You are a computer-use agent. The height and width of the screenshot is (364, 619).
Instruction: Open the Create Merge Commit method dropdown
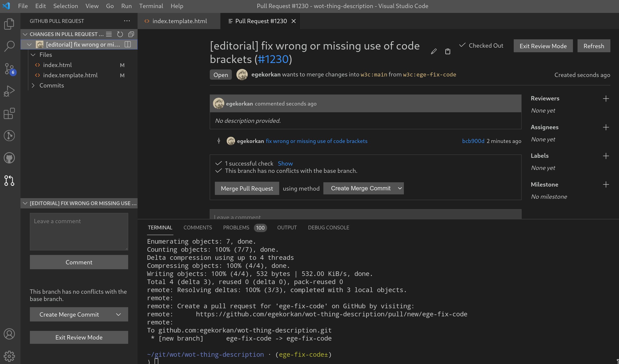point(363,188)
